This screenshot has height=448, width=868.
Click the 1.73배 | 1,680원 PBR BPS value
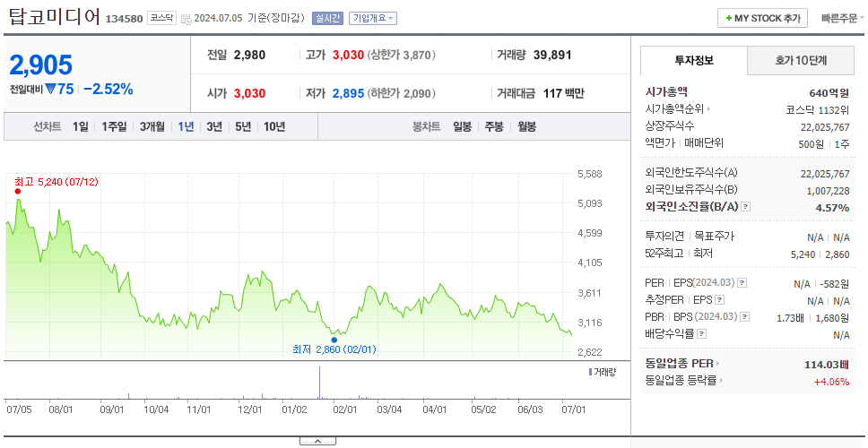813,317
